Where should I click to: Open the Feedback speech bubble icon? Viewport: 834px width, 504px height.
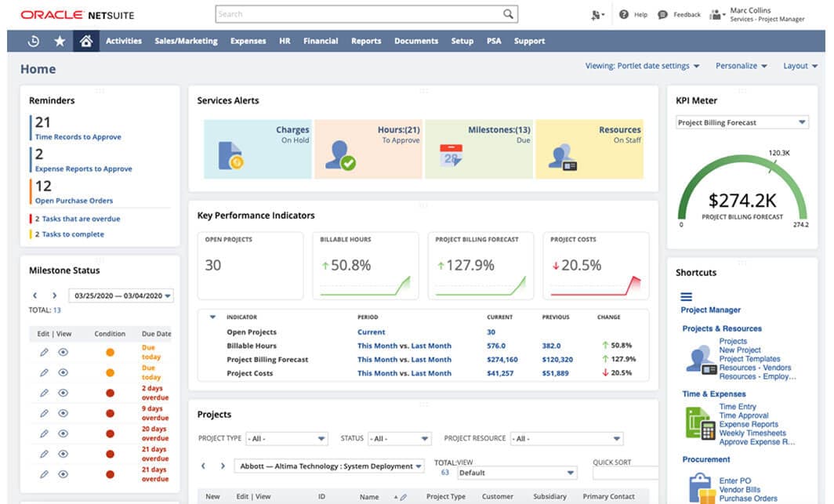(x=663, y=14)
